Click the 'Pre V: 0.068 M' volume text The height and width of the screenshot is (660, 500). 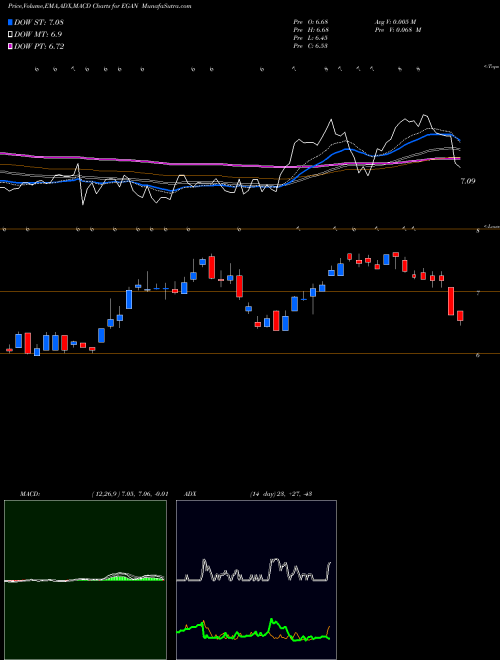(x=397, y=30)
